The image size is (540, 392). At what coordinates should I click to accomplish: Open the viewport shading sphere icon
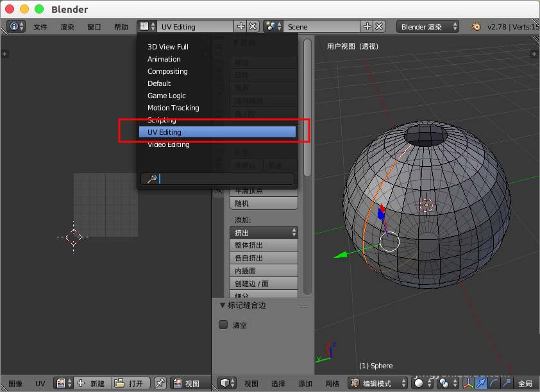coord(419,383)
